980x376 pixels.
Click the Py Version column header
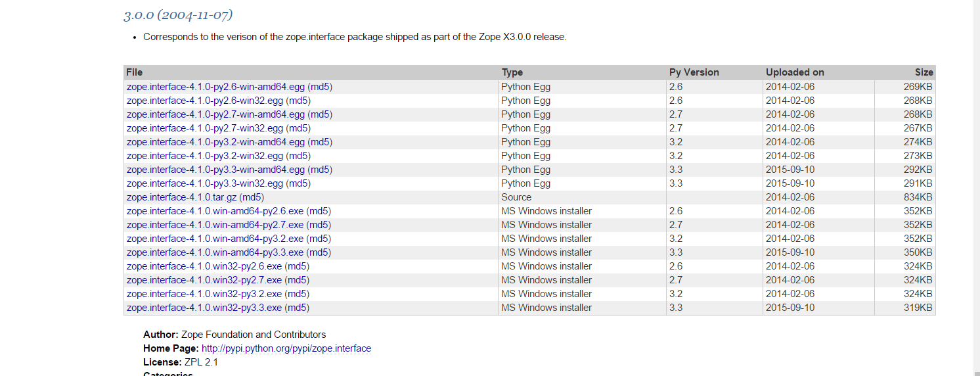tap(694, 72)
